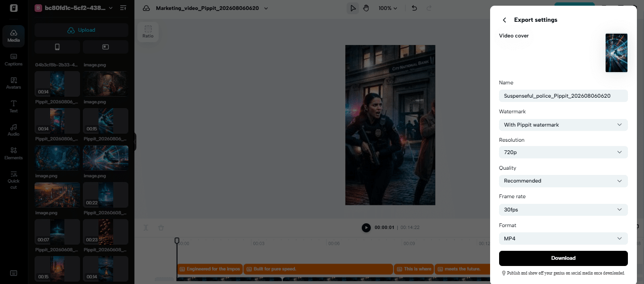Open the Quick cut tool

[x=13, y=180]
